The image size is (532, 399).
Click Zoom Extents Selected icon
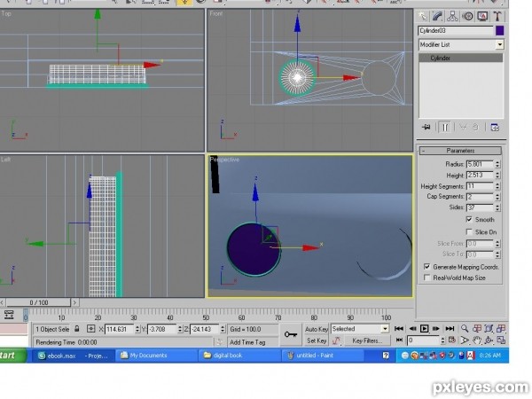point(489,328)
